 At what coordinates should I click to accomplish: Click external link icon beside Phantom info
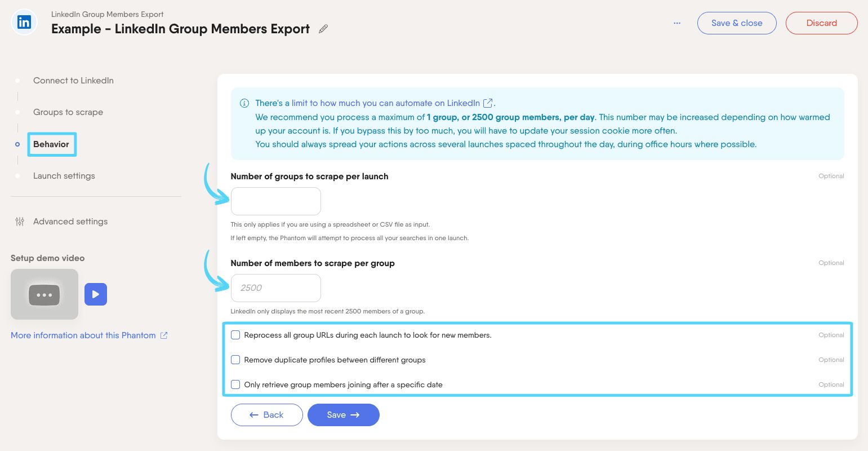(x=164, y=335)
